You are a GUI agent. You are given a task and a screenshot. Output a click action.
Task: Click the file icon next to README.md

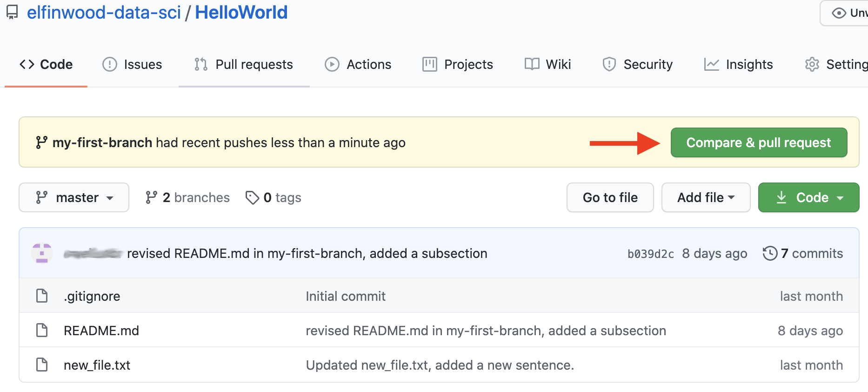42,330
